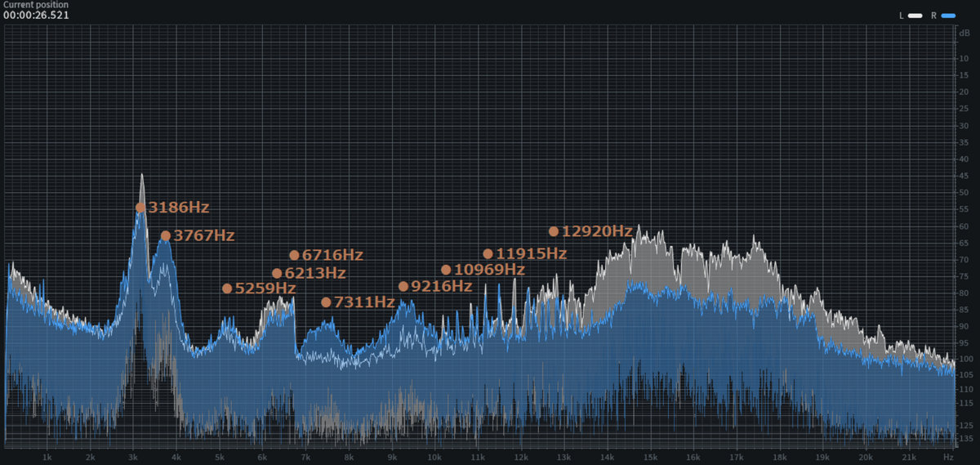Select the 6213Hz frequency marker dot
Image resolution: width=980 pixels, height=465 pixels.
[x=277, y=274]
